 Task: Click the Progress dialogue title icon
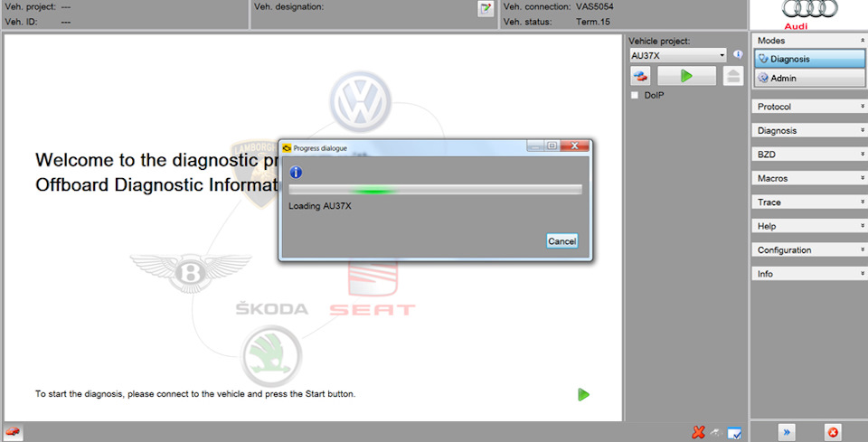[287, 148]
